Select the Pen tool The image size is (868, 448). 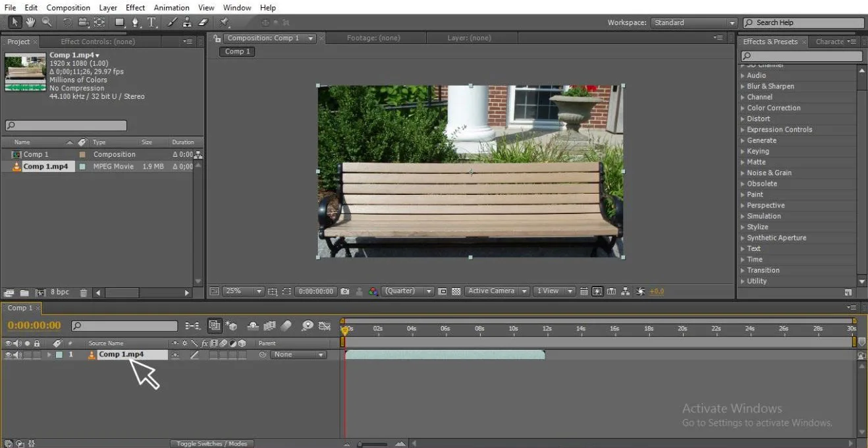tap(136, 22)
